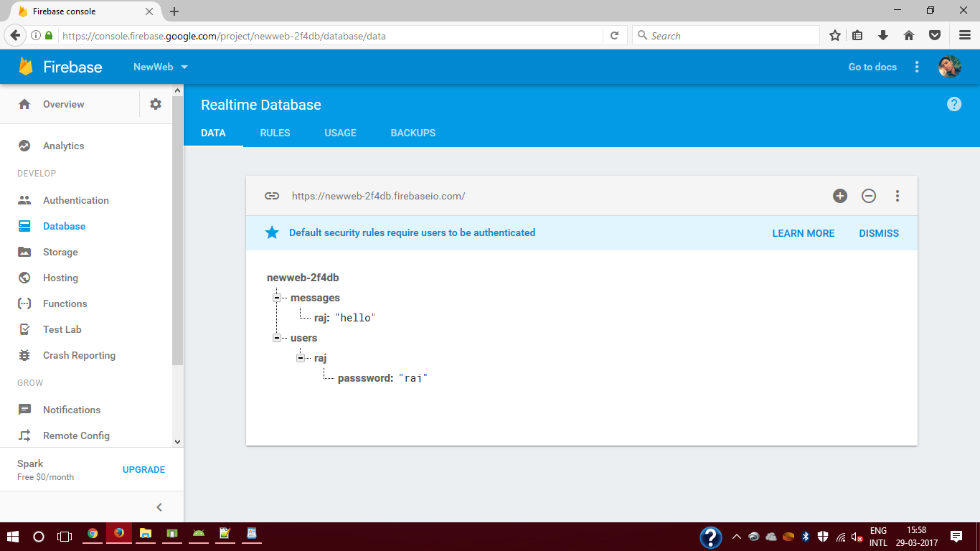
Task: Click the database URL text
Action: point(378,196)
